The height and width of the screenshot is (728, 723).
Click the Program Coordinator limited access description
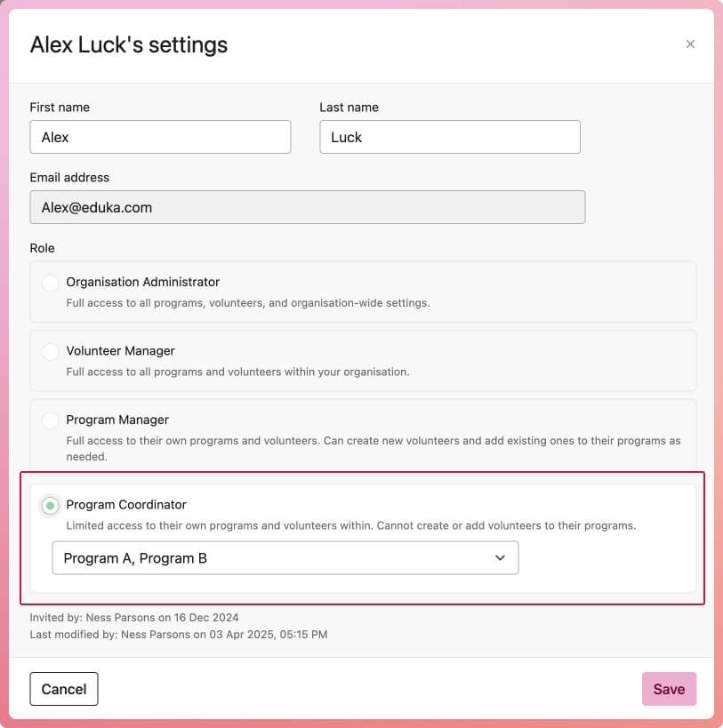point(350,525)
